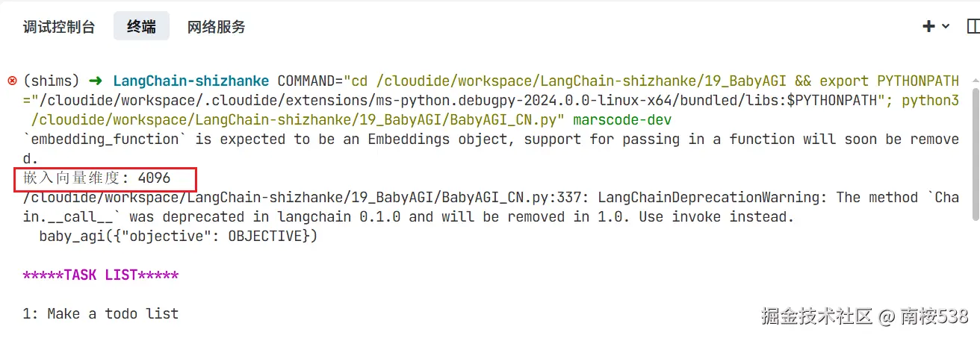Click the 掘金技术社区 watermark text
This screenshot has height=338, width=980.
(x=817, y=316)
